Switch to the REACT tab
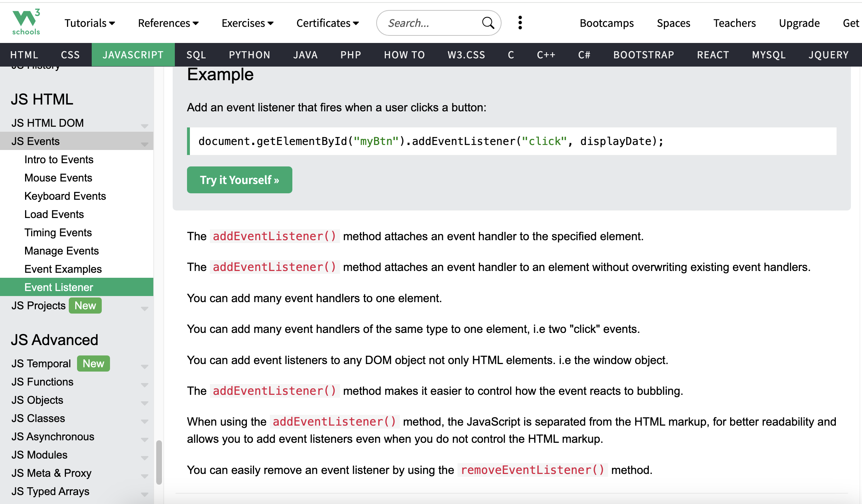 pos(713,55)
